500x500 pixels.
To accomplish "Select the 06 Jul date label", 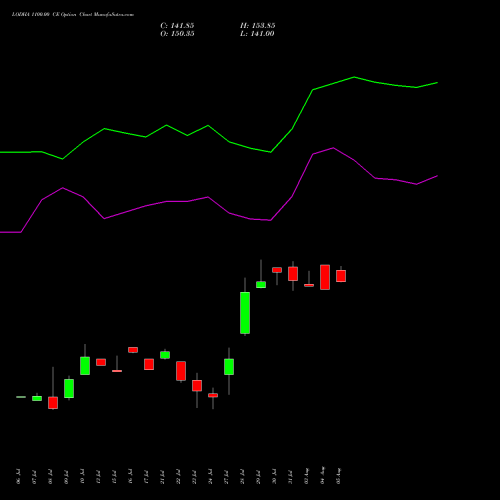I will coord(18,476).
